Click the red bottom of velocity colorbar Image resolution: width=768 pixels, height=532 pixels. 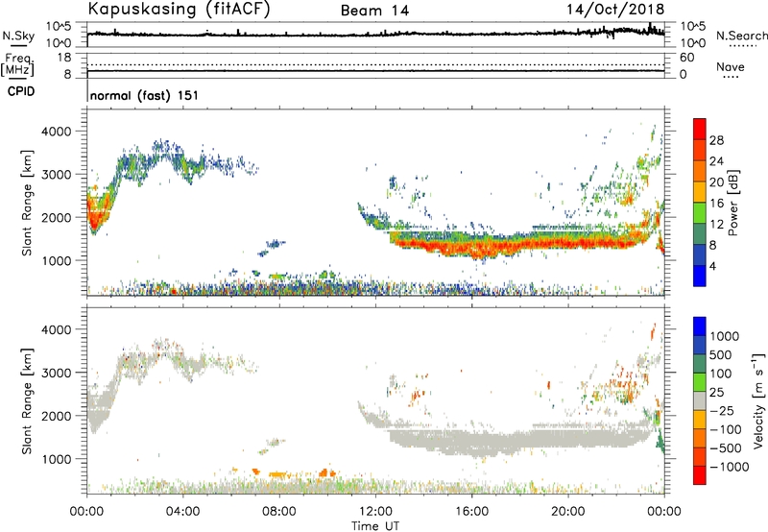pos(700,475)
